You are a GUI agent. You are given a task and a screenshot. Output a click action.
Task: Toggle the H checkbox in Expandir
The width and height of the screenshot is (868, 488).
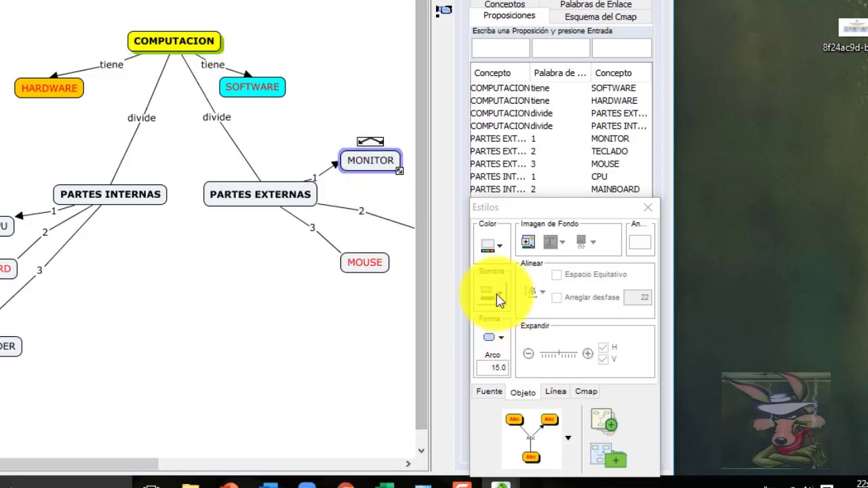point(603,347)
